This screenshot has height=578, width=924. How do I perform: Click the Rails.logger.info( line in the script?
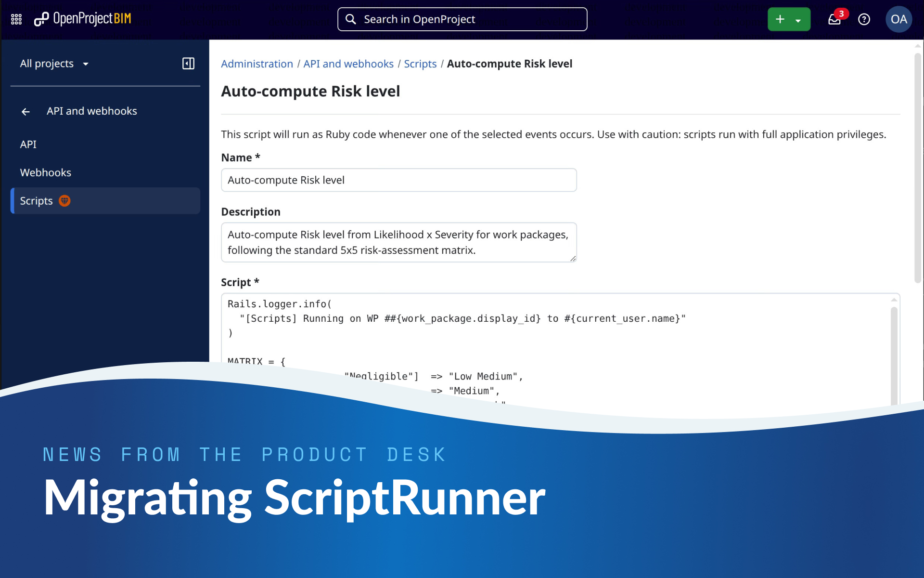[280, 304]
